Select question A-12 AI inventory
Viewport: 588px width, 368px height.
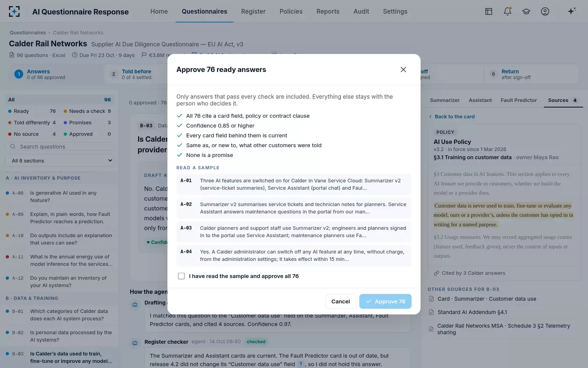[x=60, y=282]
